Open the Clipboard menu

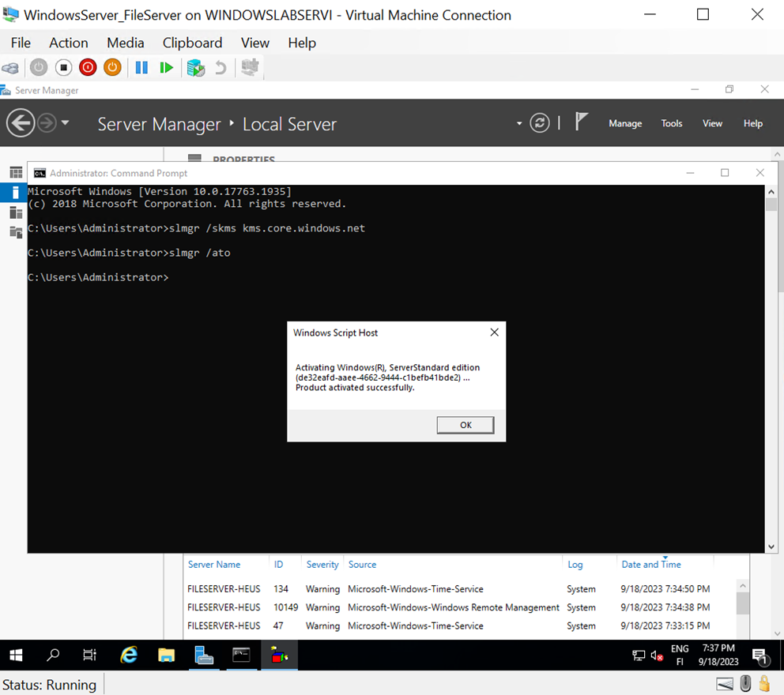click(192, 43)
